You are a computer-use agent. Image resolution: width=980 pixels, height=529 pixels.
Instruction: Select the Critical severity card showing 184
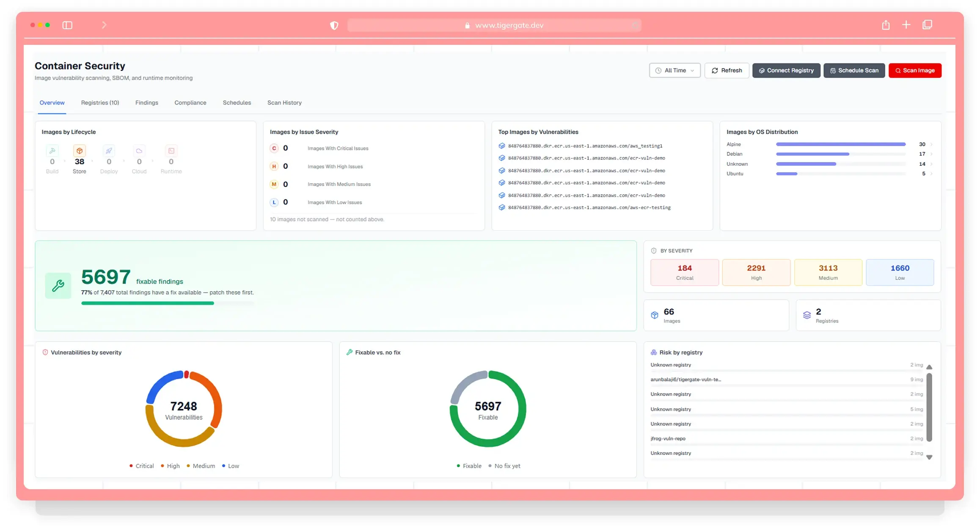685,272
